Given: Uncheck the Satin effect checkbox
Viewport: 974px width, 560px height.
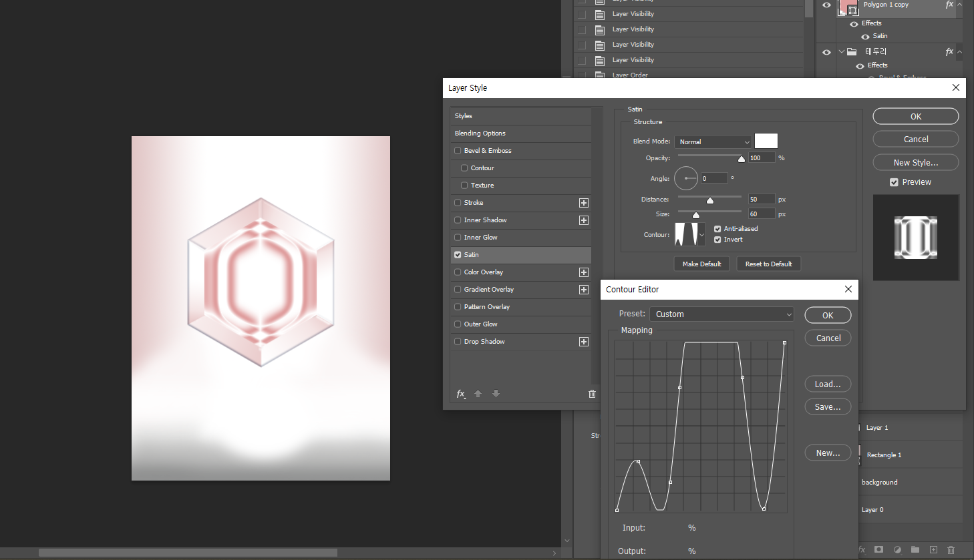Looking at the screenshot, I should (458, 255).
